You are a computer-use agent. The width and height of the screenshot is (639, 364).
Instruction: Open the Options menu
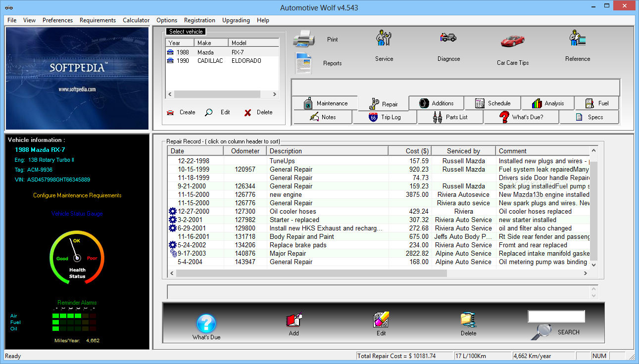coord(167,20)
